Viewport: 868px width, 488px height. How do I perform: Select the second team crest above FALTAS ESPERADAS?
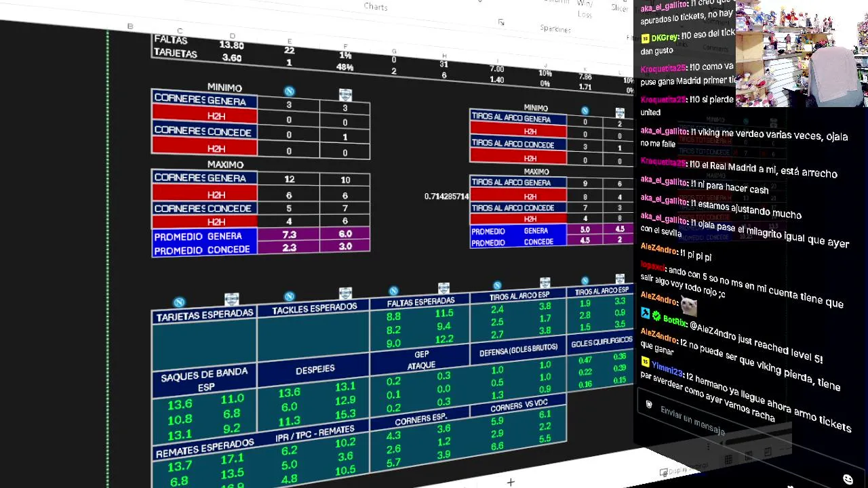tap(443, 288)
